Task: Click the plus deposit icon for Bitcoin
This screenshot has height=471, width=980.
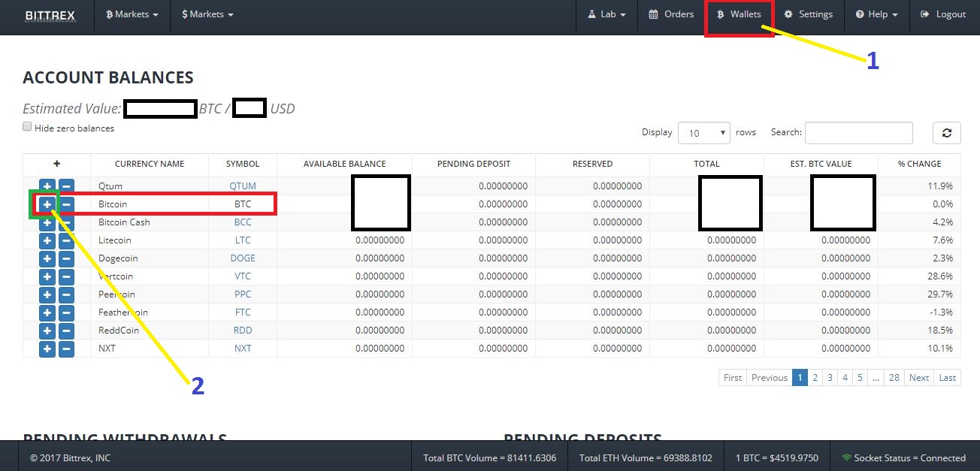Action: click(x=47, y=204)
